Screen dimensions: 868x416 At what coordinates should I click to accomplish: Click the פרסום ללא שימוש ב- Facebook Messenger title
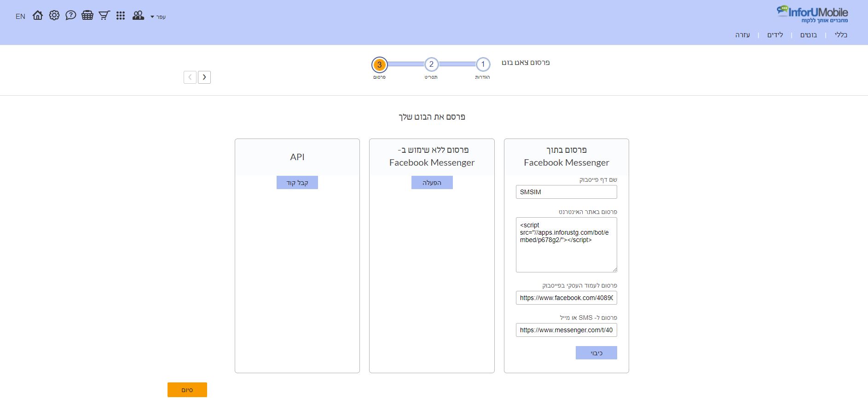point(432,156)
